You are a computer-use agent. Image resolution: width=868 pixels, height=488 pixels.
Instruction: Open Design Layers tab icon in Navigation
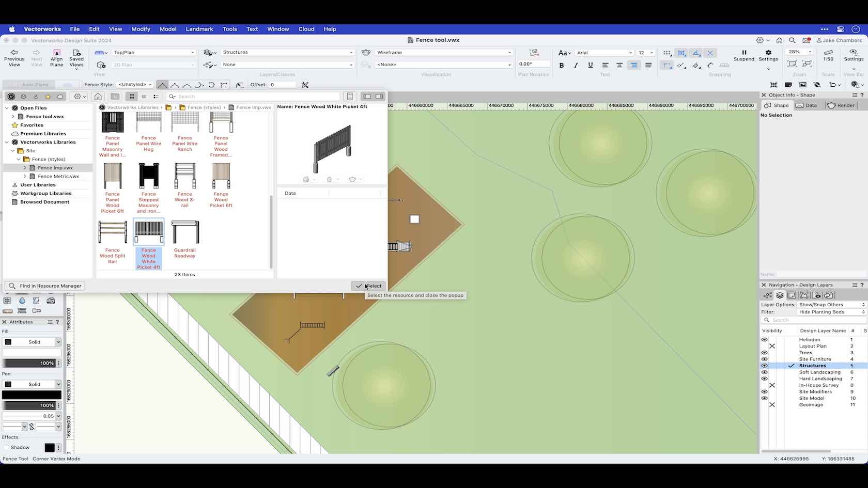tap(780, 295)
